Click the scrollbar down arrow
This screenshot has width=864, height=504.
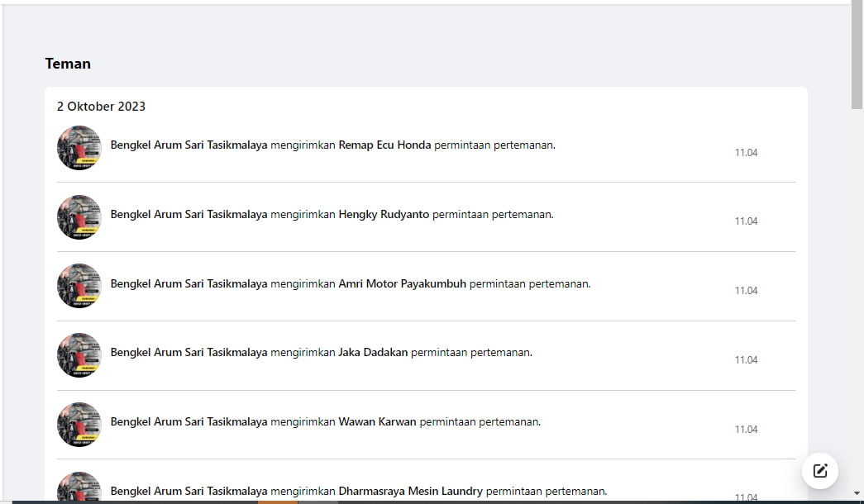(x=857, y=493)
